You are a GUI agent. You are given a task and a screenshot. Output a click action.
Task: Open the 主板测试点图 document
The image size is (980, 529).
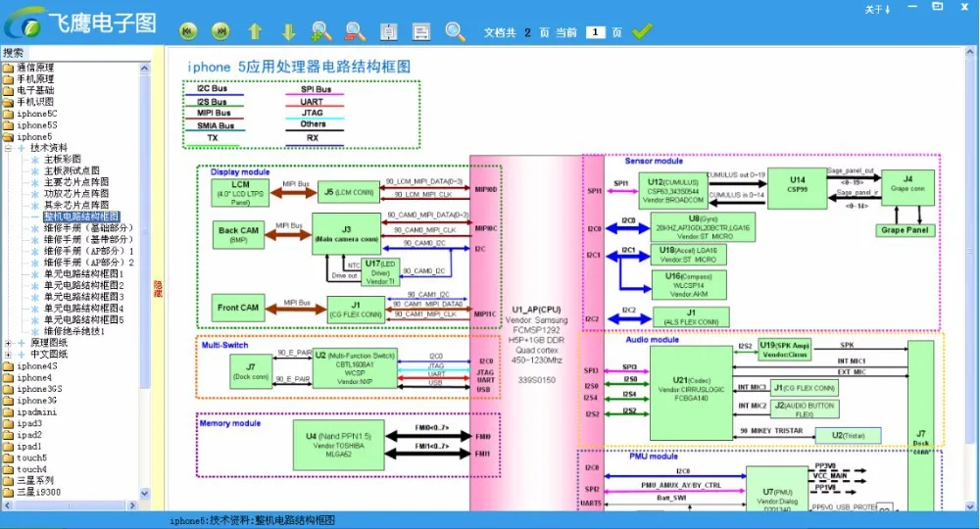coord(72,170)
